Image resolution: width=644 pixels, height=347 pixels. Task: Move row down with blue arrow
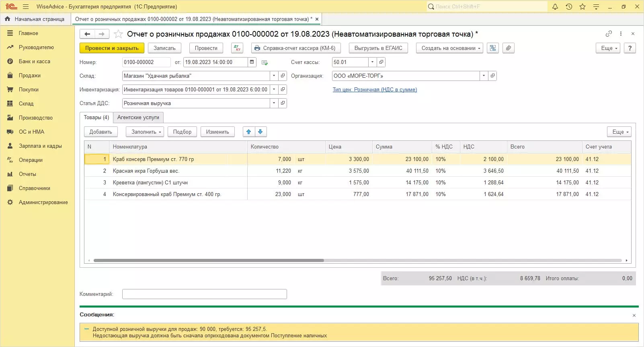click(x=260, y=132)
